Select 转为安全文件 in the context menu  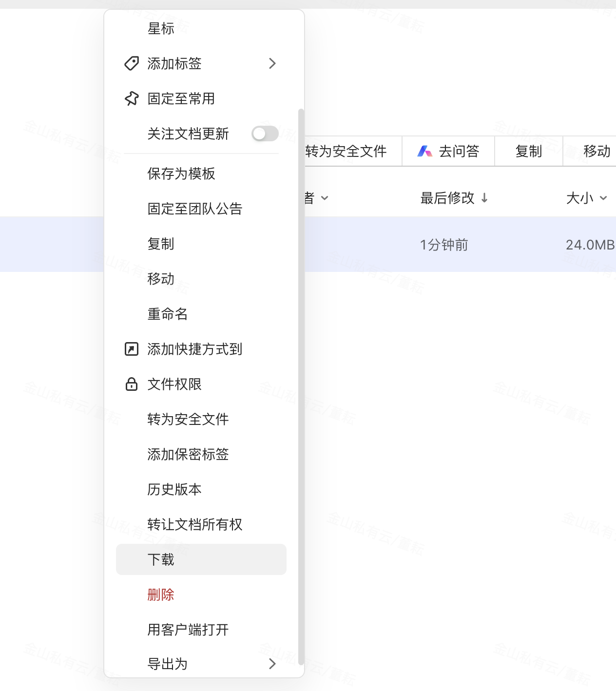coord(188,419)
